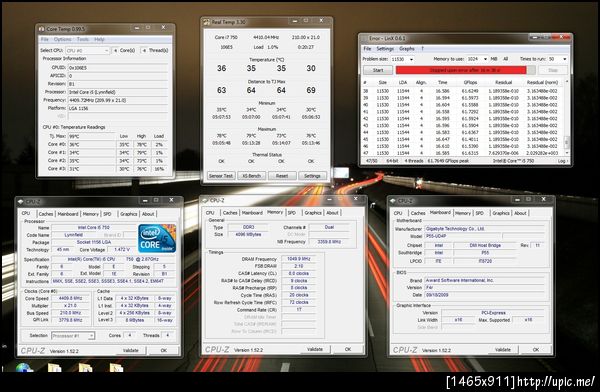Viewport: 600px width, 392px height.
Task: Click the title icon of CPU-Z Memory-tab window
Action: point(205,200)
